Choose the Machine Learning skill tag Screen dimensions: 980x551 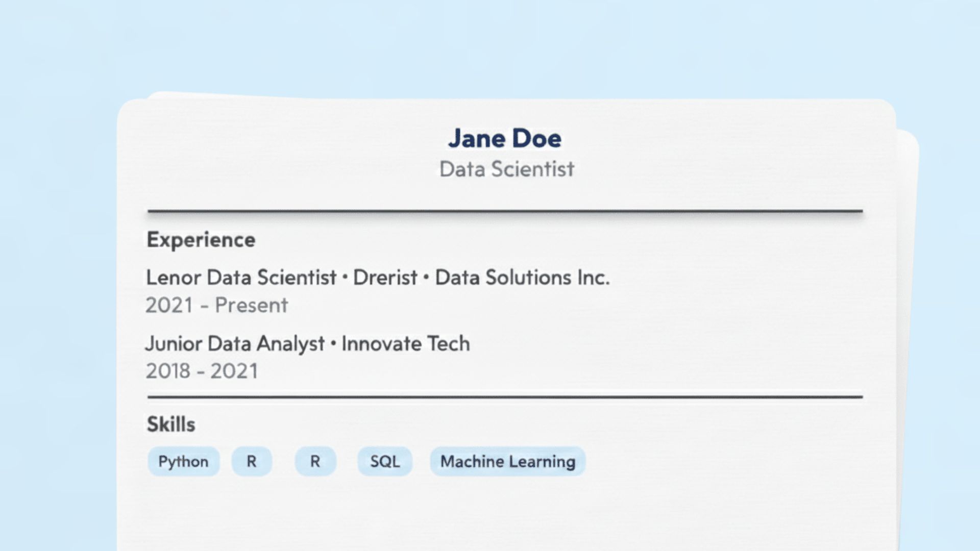(x=508, y=461)
